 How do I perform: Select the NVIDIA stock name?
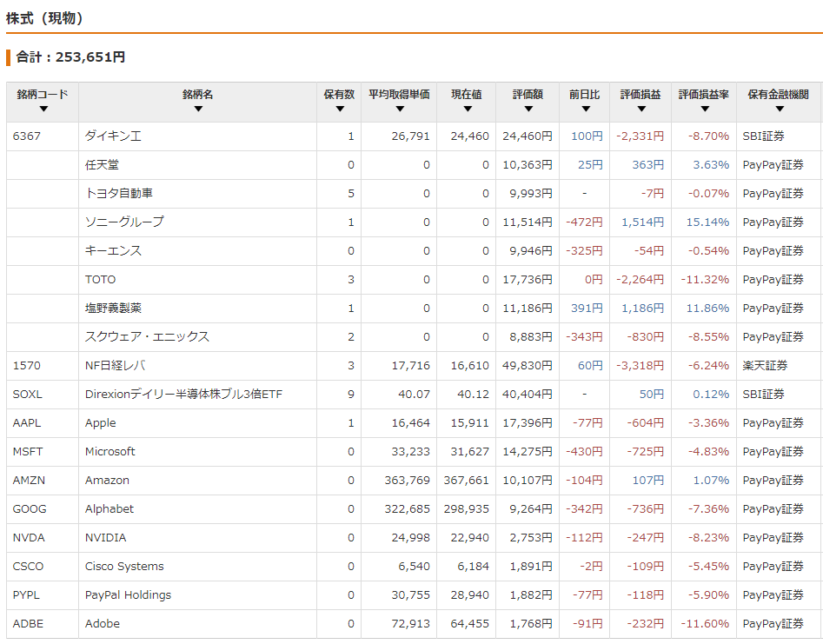point(105,537)
